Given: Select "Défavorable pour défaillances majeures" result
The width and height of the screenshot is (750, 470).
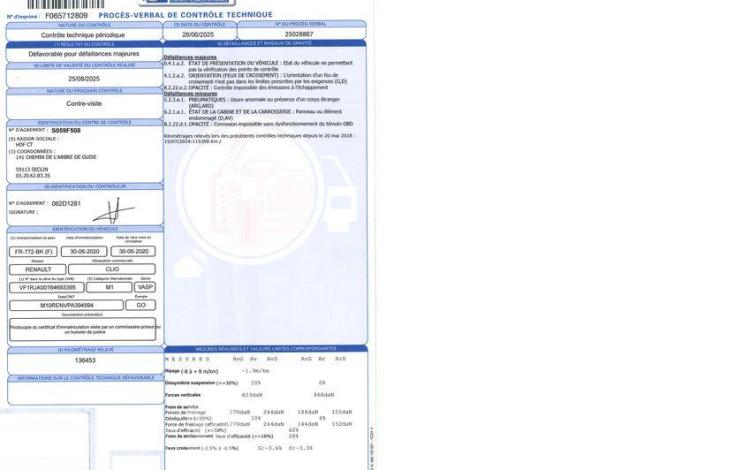Looking at the screenshot, I should 84,54.
